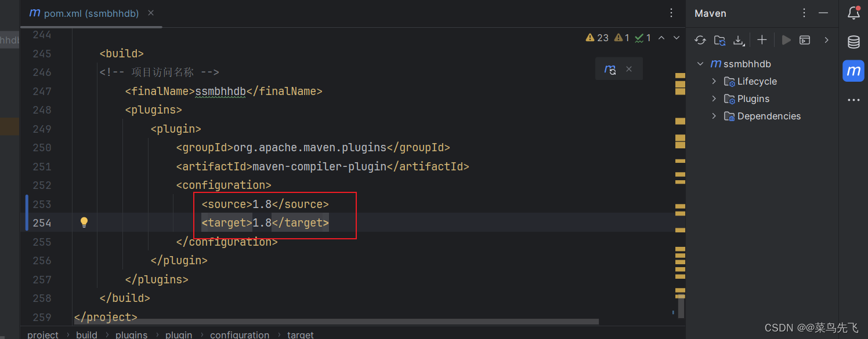This screenshot has height=339, width=868.
Task: Click breadcrumb 'plugin'
Action: pos(179,334)
